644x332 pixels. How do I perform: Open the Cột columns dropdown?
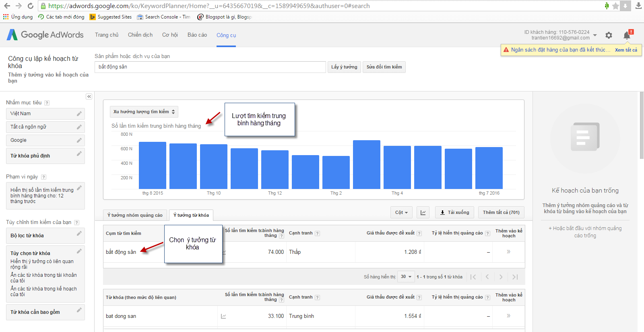(x=401, y=212)
